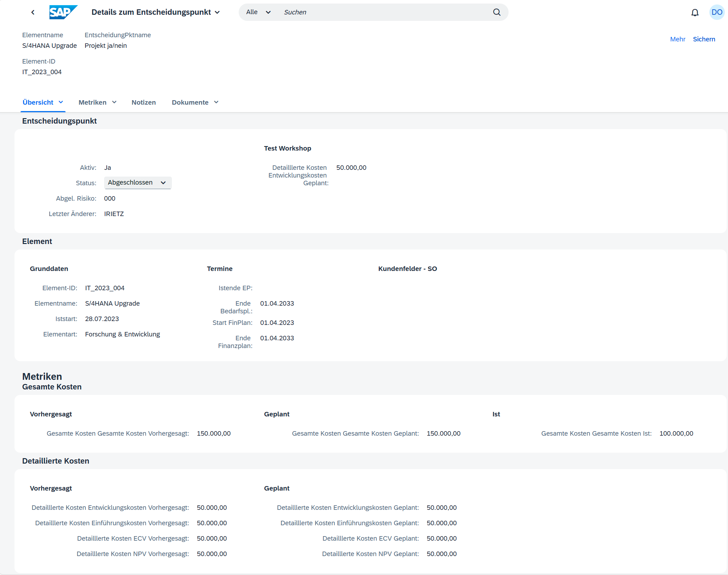Image resolution: width=728 pixels, height=575 pixels.
Task: Open the DO user avatar menu
Action: pyautogui.click(x=717, y=12)
